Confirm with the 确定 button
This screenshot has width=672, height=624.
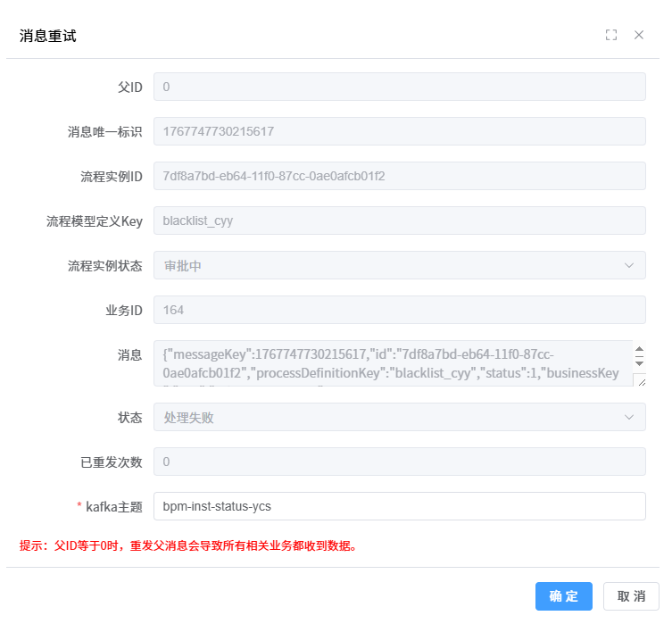(564, 596)
